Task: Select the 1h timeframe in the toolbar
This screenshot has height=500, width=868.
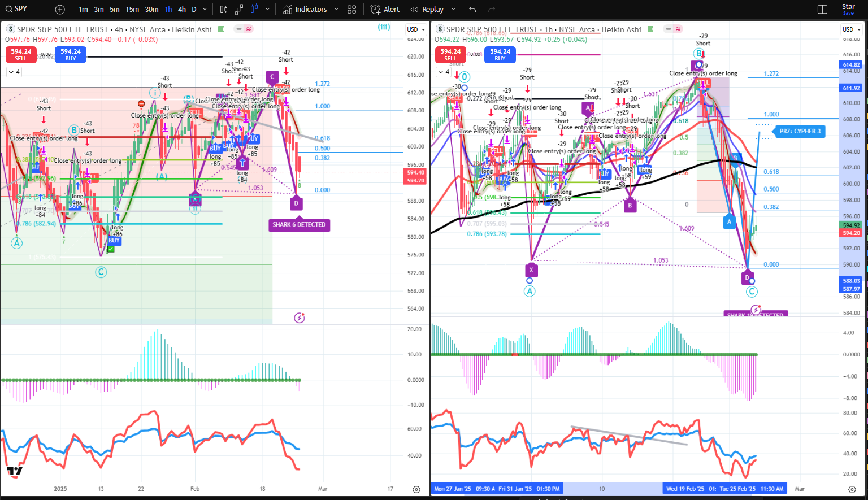Action: click(168, 10)
